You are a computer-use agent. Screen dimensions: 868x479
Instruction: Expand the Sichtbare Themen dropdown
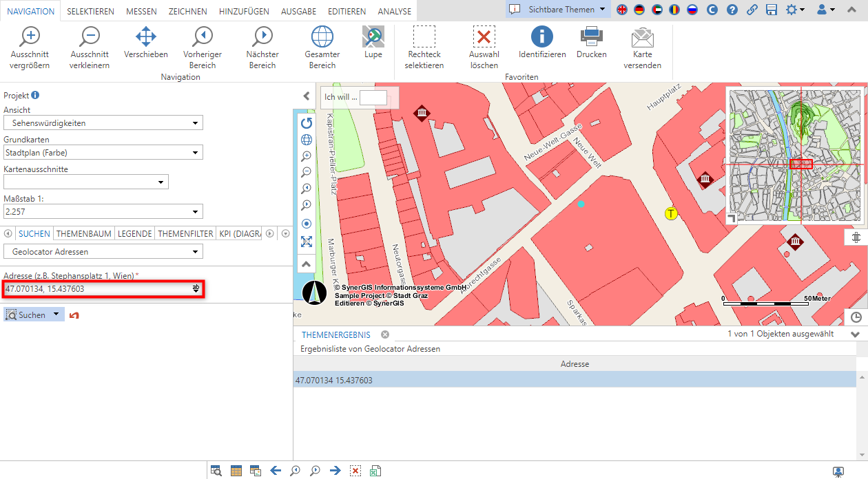(559, 10)
